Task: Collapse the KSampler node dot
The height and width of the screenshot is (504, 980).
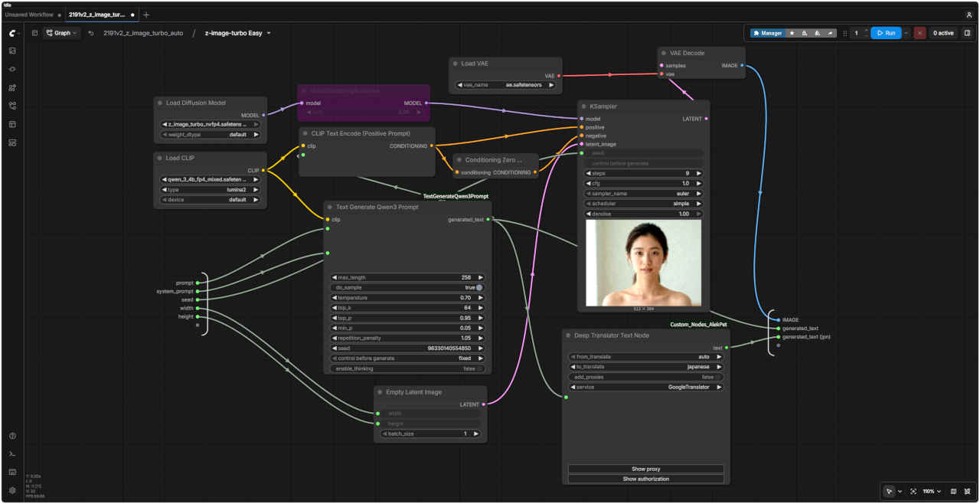Action: (x=584, y=106)
